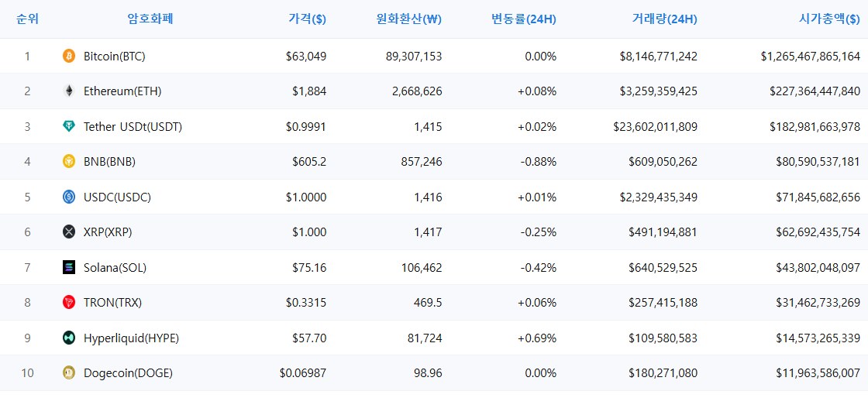Viewport: 868px width, 398px height.
Task: Click the Hyperliquid coin icon
Action: tap(69, 338)
